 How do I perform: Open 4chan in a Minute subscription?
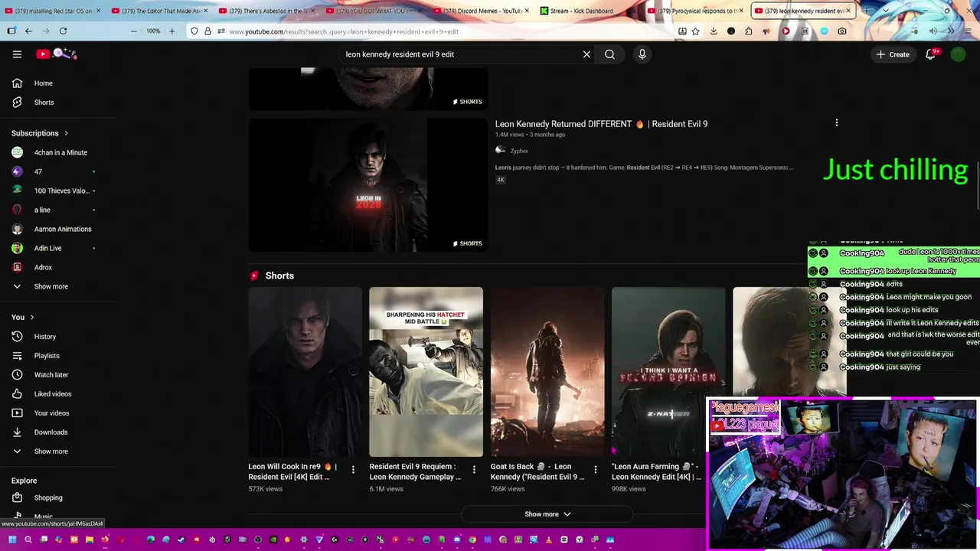click(x=57, y=152)
